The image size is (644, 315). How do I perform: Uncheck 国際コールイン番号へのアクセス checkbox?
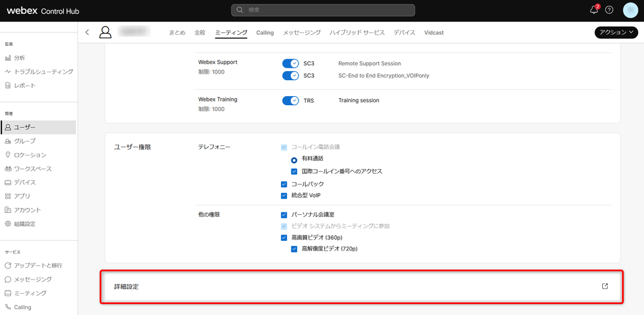[x=294, y=172]
